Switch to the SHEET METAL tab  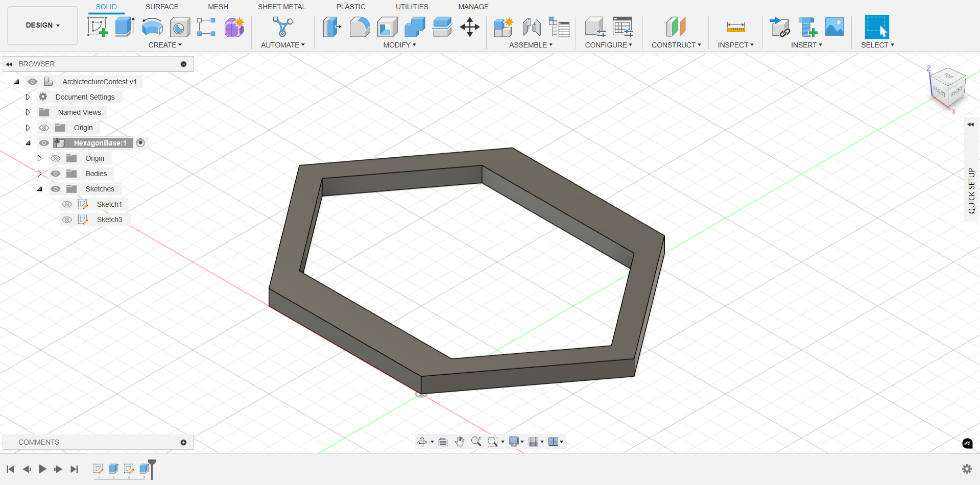point(282,7)
